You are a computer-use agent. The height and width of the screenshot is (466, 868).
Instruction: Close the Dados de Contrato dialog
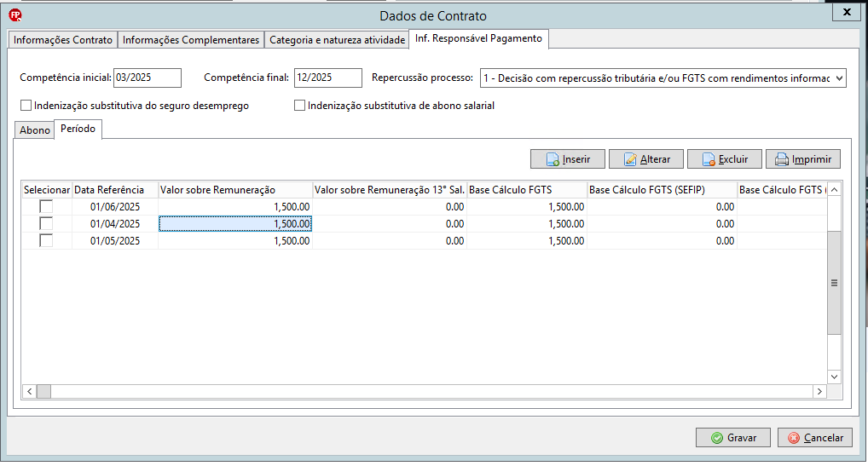pos(847,12)
